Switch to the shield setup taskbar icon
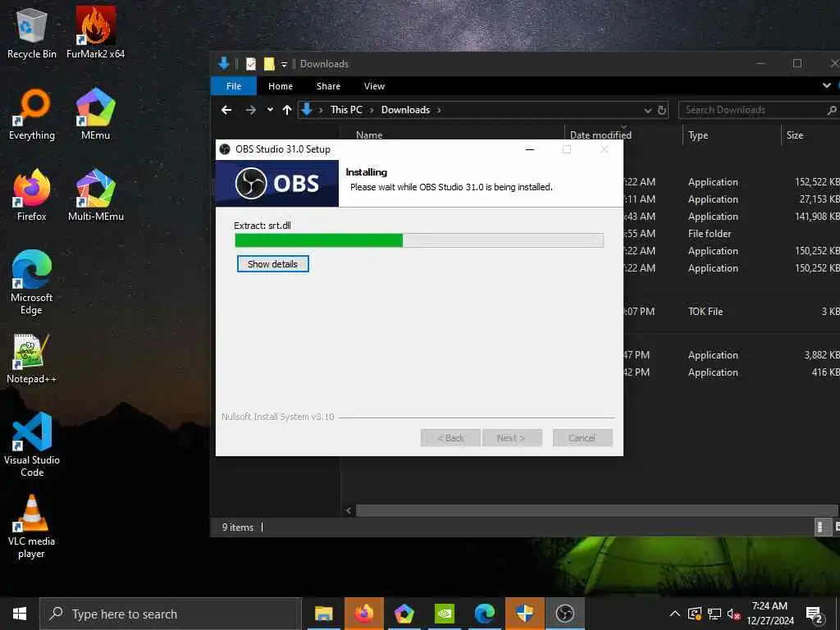840x630 pixels. coord(524,614)
